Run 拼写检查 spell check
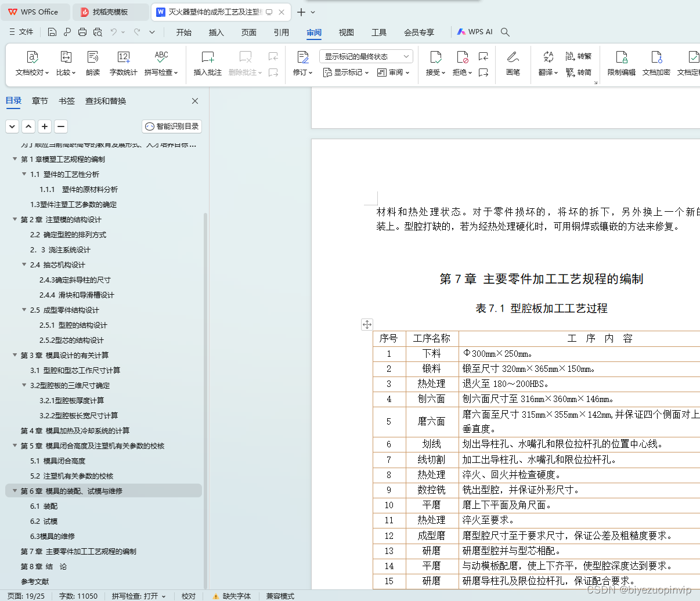This screenshot has width=700, height=601. (x=161, y=63)
